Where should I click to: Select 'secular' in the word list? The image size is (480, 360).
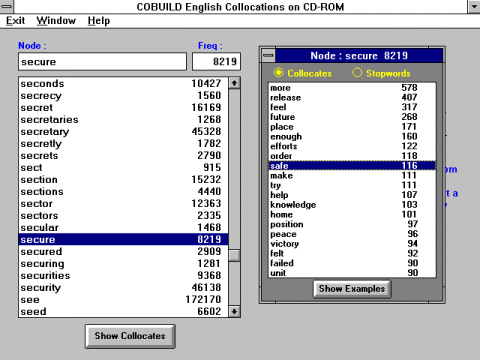pos(123,227)
